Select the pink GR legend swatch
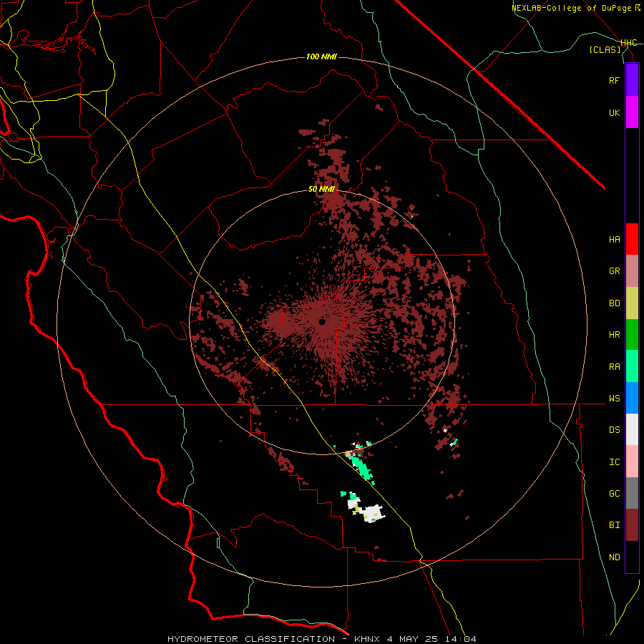 [632, 271]
